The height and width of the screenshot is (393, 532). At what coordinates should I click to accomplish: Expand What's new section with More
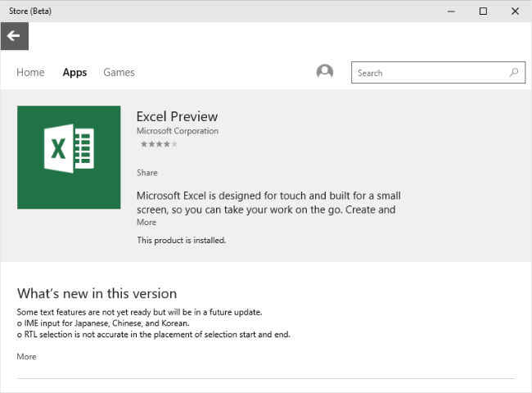[x=26, y=357]
